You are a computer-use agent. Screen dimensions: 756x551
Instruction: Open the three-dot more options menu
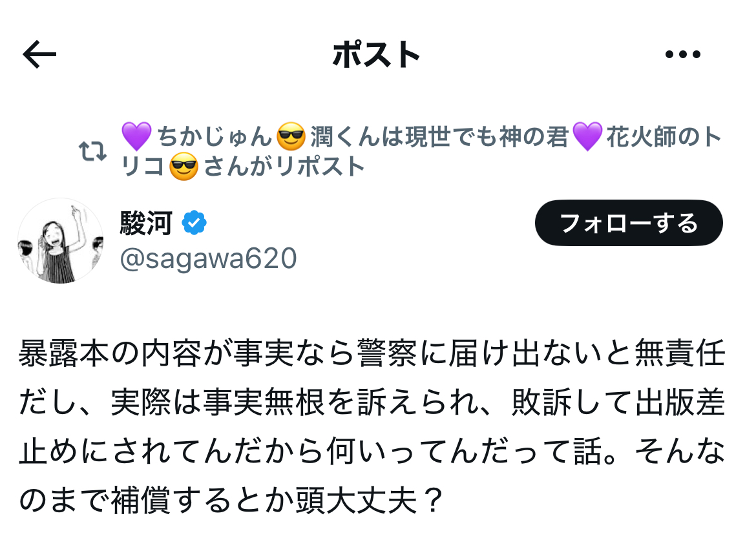[683, 54]
